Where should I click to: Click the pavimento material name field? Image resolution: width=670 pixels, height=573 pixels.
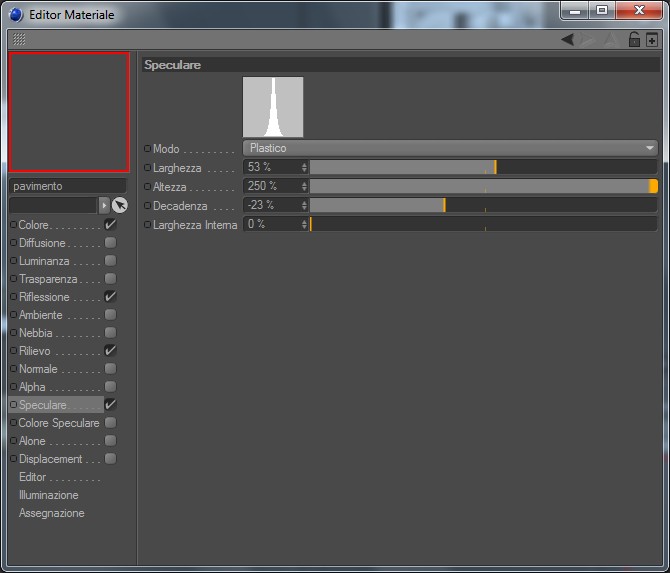(x=68, y=186)
